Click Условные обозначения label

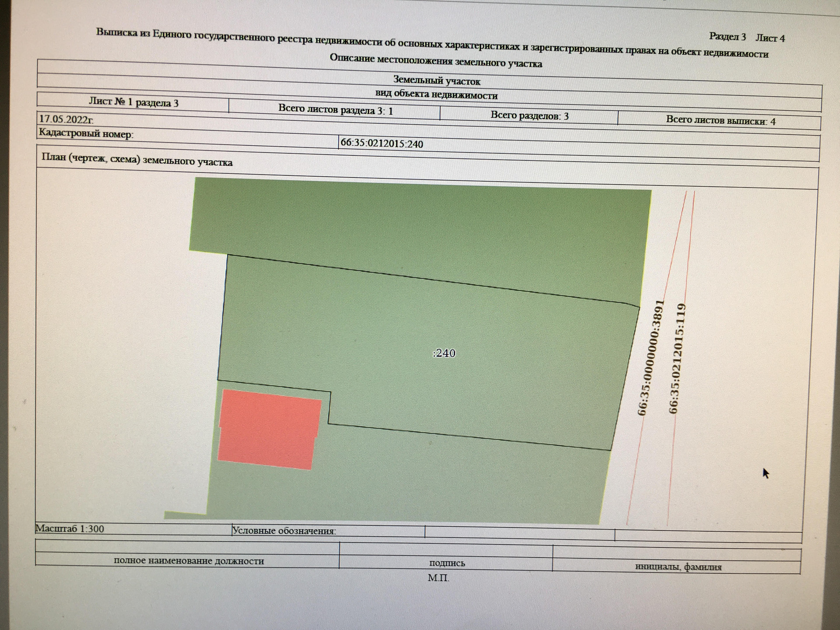(x=284, y=531)
